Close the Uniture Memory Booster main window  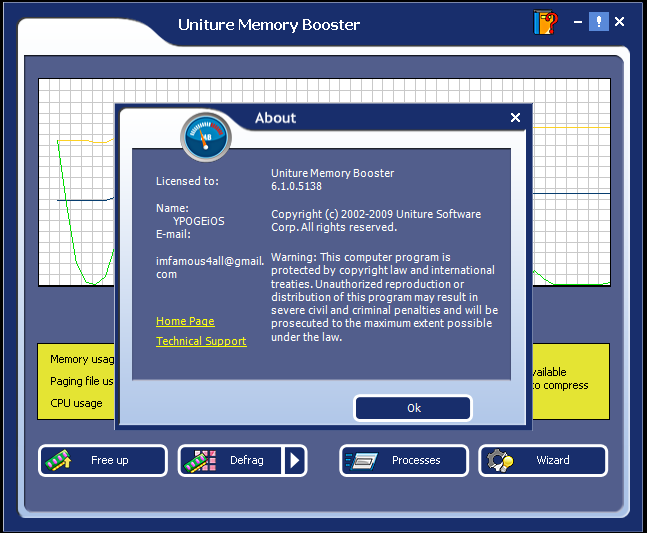coord(619,21)
